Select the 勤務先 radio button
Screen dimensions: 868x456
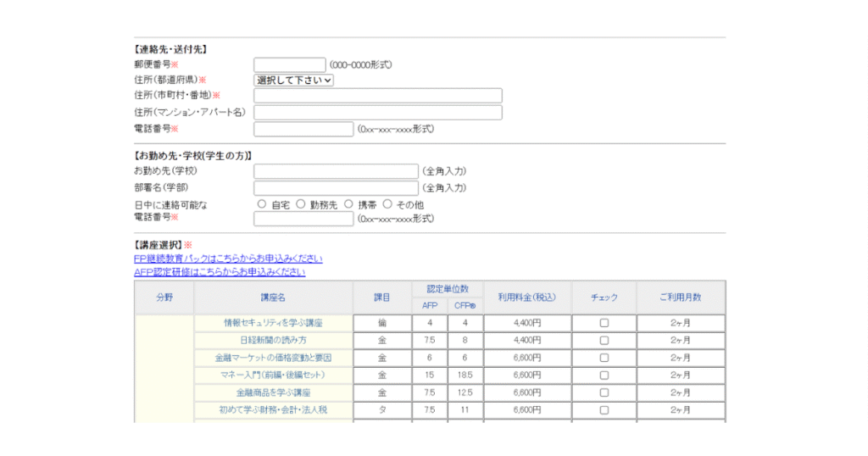pyautogui.click(x=301, y=204)
